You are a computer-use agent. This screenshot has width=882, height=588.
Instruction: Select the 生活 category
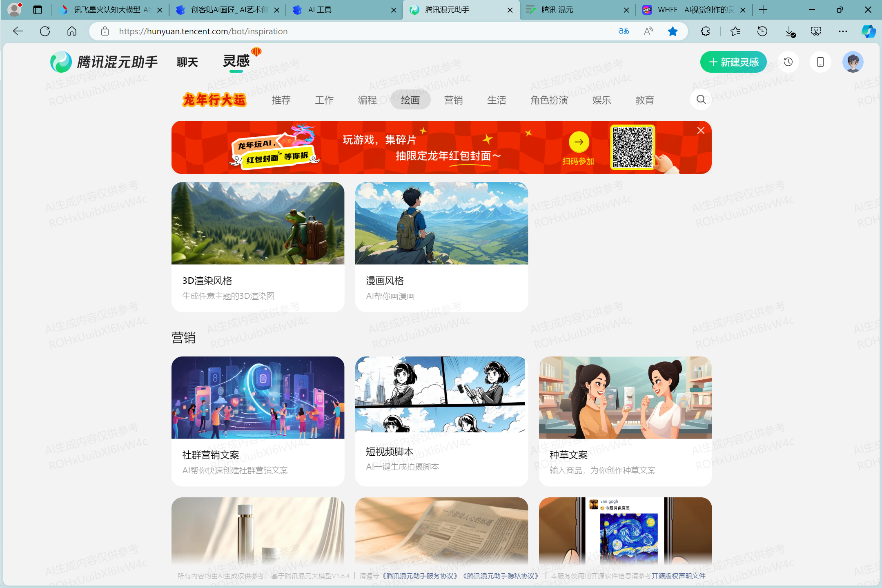click(497, 100)
